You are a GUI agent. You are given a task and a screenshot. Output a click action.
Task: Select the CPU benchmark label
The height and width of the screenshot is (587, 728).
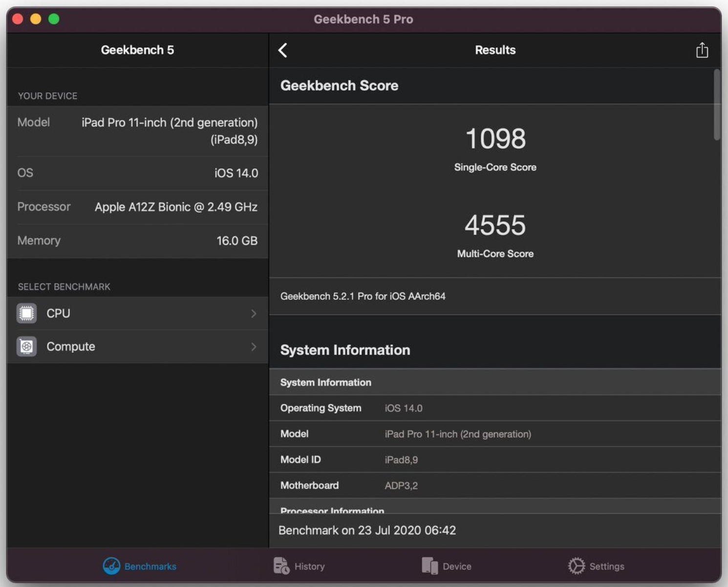(x=58, y=314)
